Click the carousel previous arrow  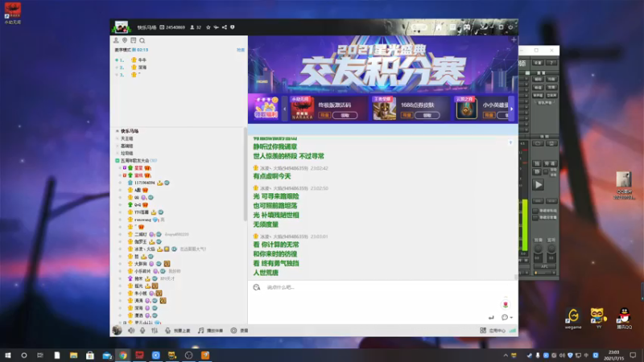click(x=285, y=109)
